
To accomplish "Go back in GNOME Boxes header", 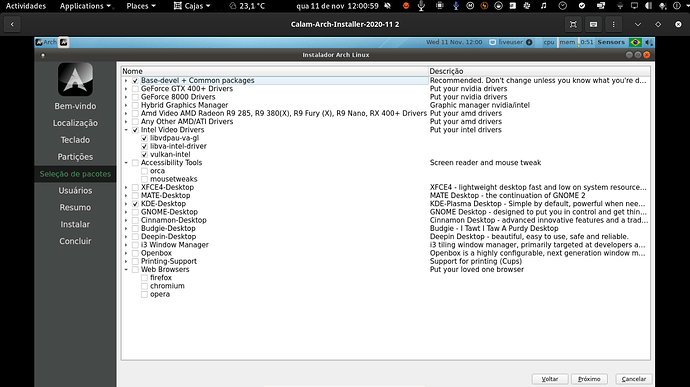I will [12, 24].
